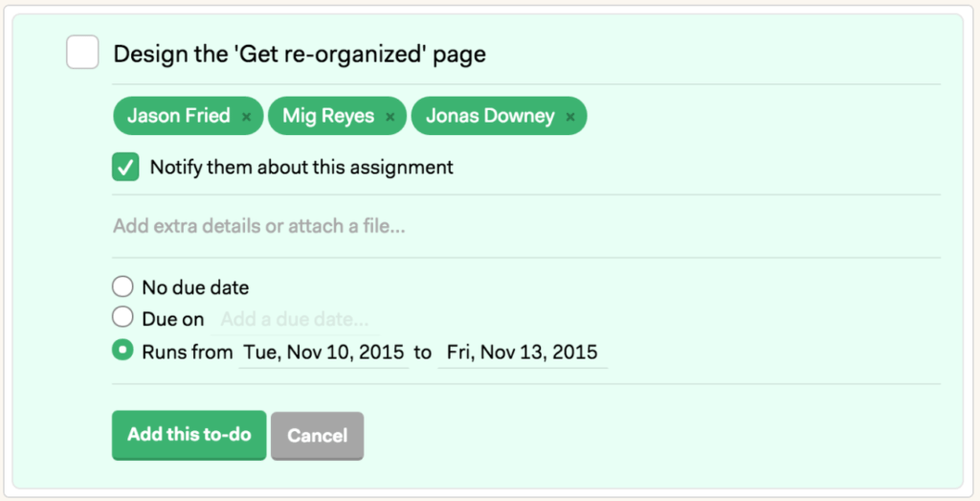Click the Jonas Downey assignee tag

[499, 116]
